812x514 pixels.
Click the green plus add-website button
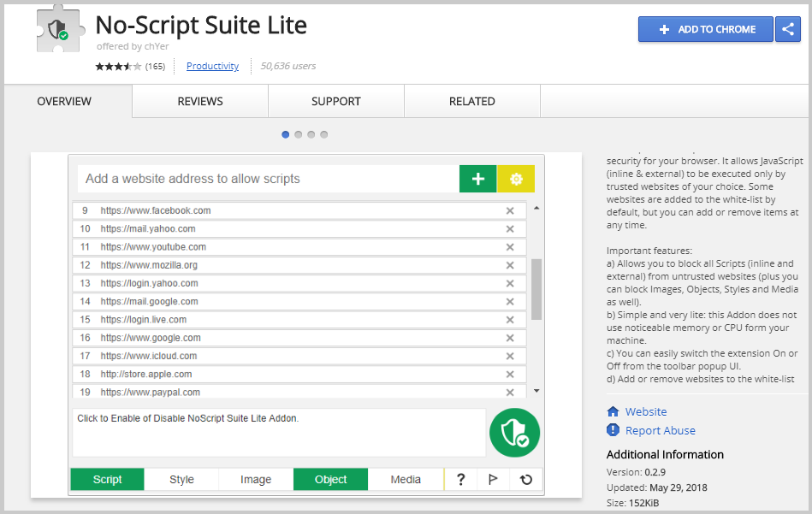[477, 179]
